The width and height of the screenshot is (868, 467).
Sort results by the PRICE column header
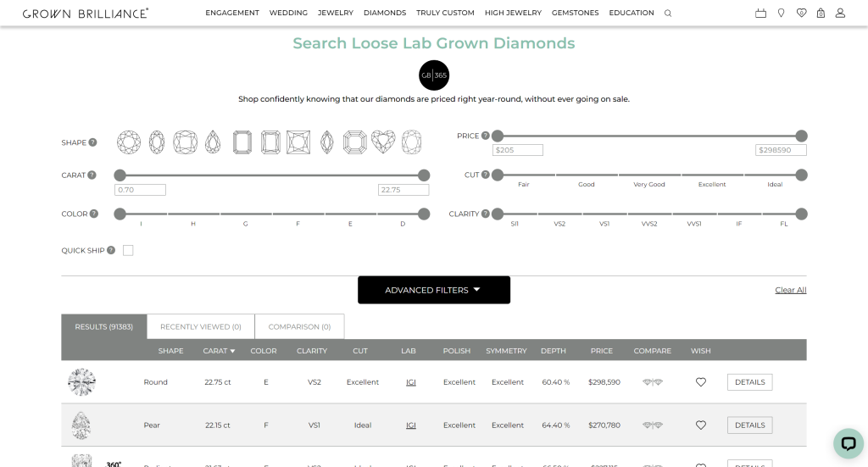click(x=601, y=351)
